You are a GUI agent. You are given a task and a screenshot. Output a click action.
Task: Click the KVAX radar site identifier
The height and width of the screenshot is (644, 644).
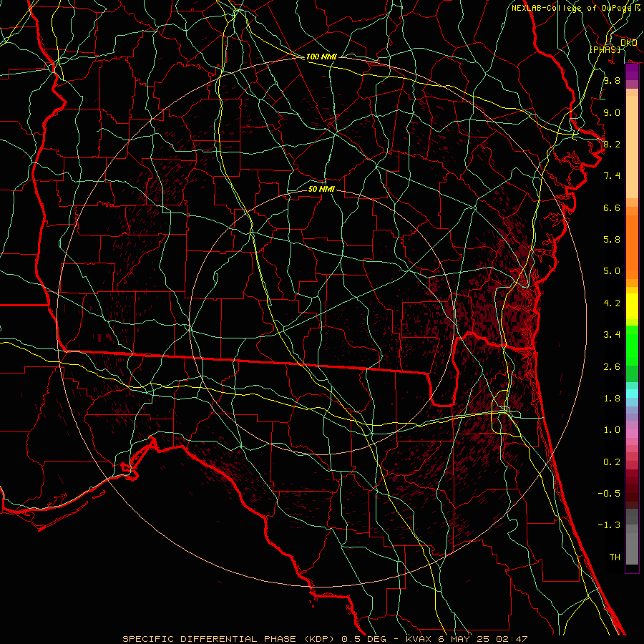419,639
